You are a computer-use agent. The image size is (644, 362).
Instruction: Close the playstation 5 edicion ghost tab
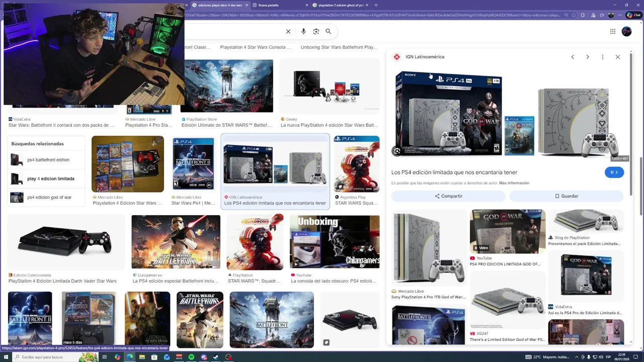tap(367, 5)
